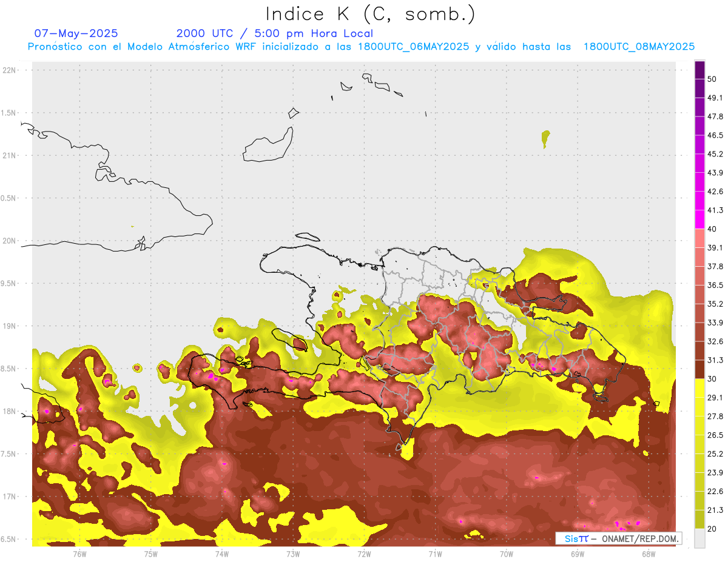This screenshot has height=562, width=728.
Task: Click the colorbar value "37.8"
Action: click(715, 266)
